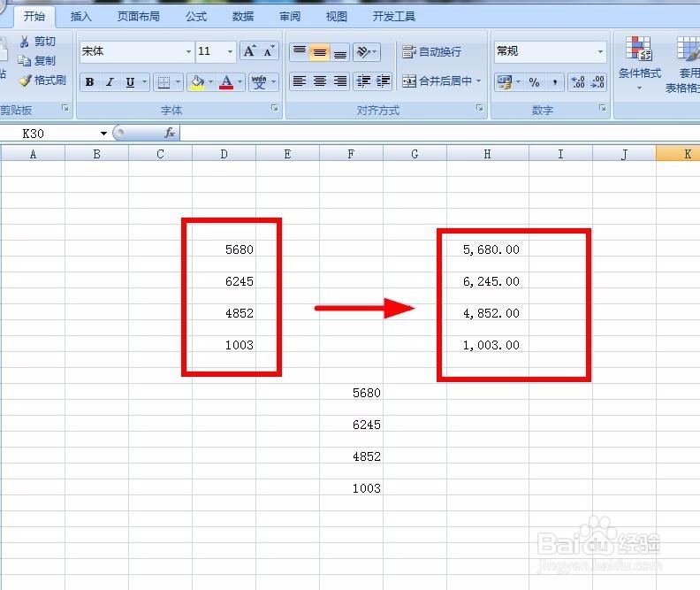Viewport: 700px width, 590px height.
Task: Apply comma thousands separator style
Action: click(554, 82)
